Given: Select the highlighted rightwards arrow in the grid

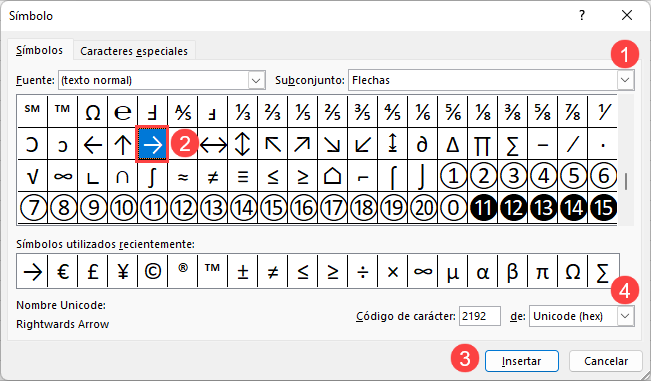Looking at the screenshot, I should [152, 144].
